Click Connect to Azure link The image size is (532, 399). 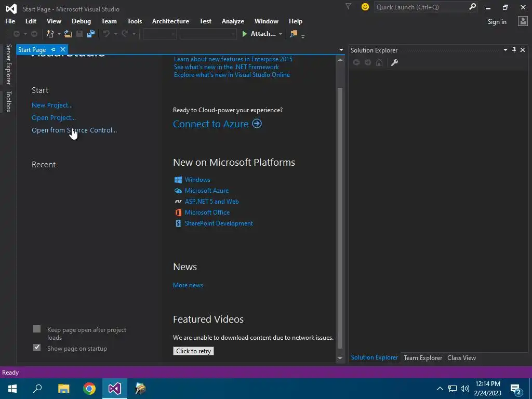tap(217, 124)
